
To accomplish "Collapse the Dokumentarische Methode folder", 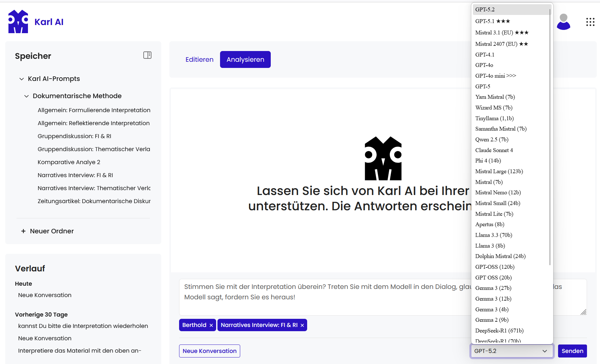I will pos(26,96).
